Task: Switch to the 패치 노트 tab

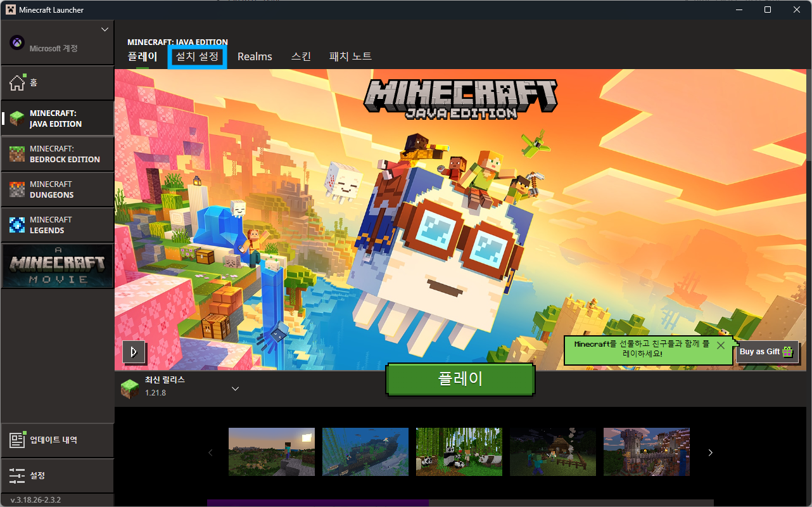Action: 350,56
